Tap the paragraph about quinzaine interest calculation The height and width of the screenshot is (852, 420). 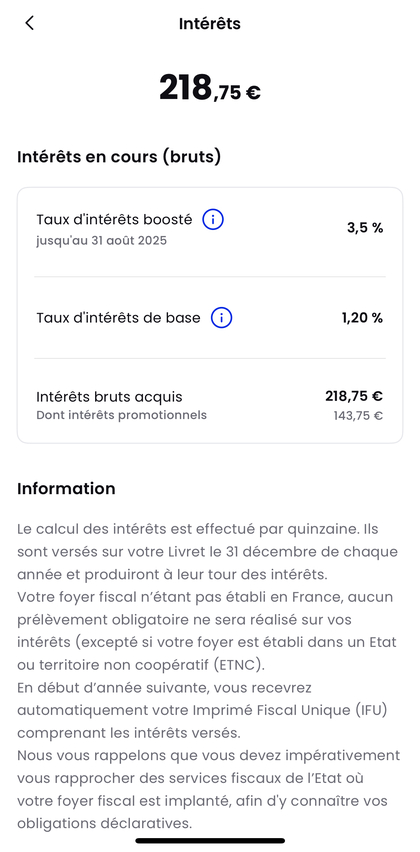pos(208,550)
